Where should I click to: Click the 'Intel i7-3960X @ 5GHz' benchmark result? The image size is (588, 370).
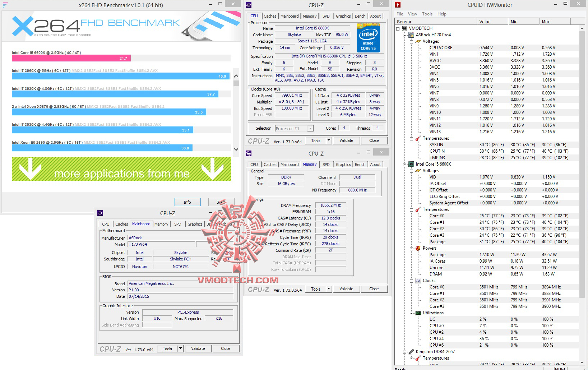point(121,74)
